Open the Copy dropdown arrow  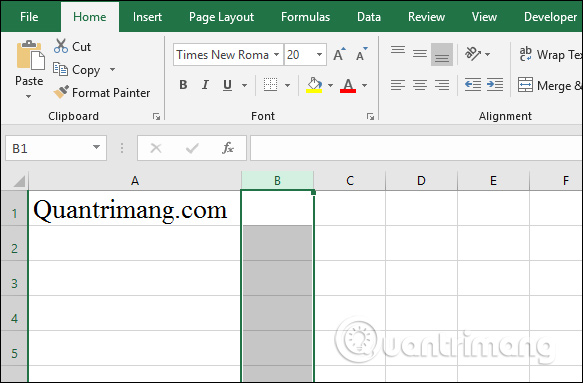[x=112, y=70]
